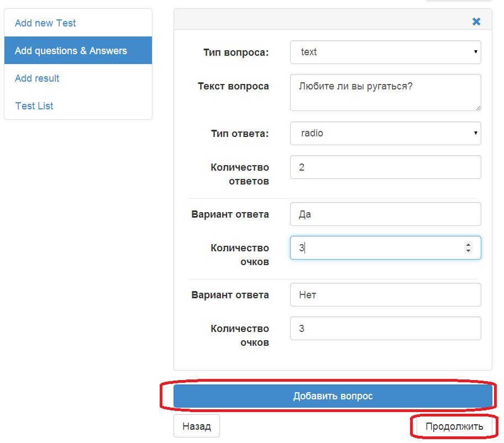Click the Продолжить button
504x443 pixels.
click(x=454, y=426)
